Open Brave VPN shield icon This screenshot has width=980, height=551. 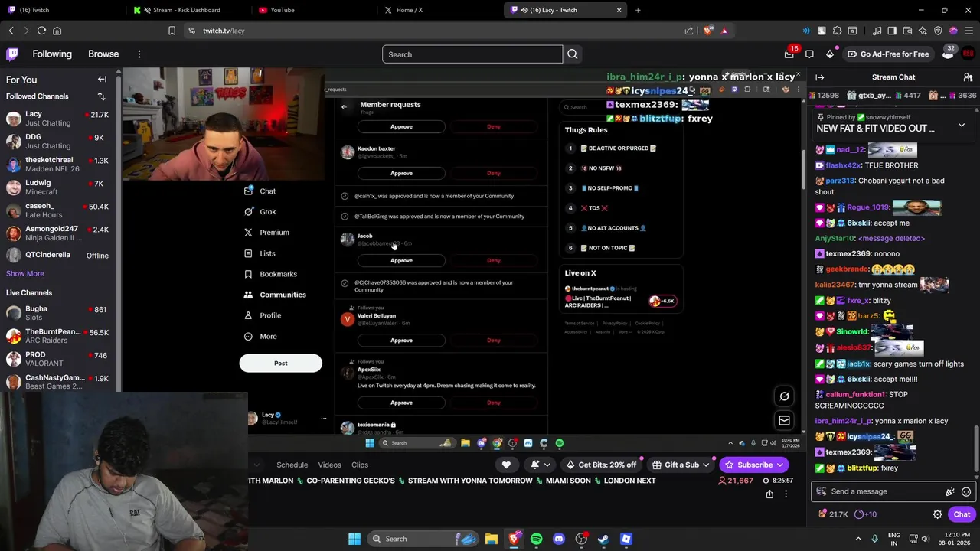[x=938, y=31]
